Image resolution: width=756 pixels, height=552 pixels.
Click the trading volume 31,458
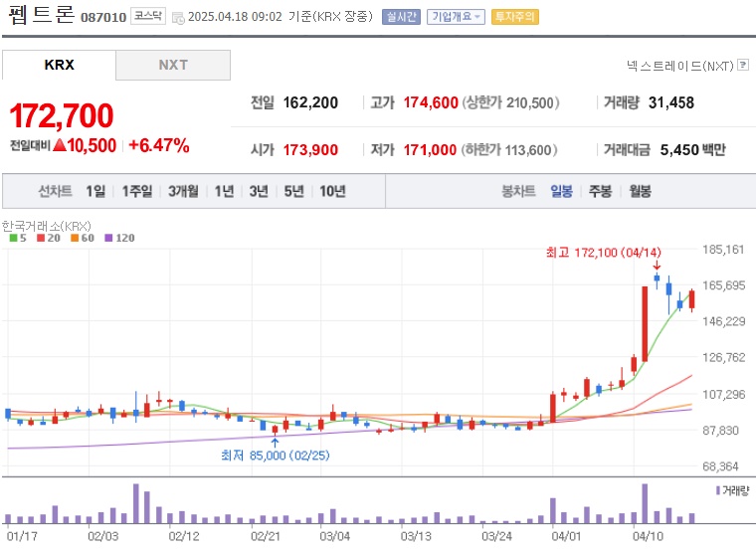(x=671, y=102)
